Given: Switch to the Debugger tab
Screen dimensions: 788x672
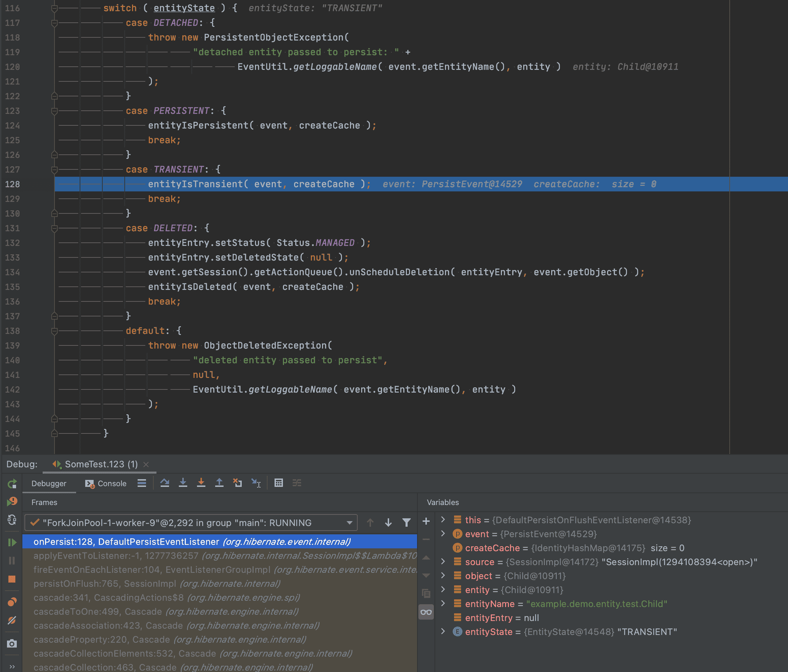Looking at the screenshot, I should coord(49,483).
